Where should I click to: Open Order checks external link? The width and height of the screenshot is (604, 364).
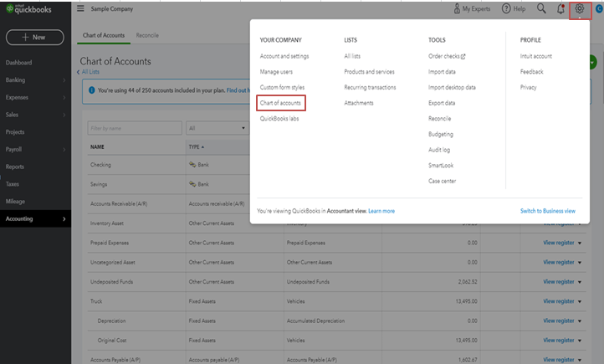[x=447, y=56]
